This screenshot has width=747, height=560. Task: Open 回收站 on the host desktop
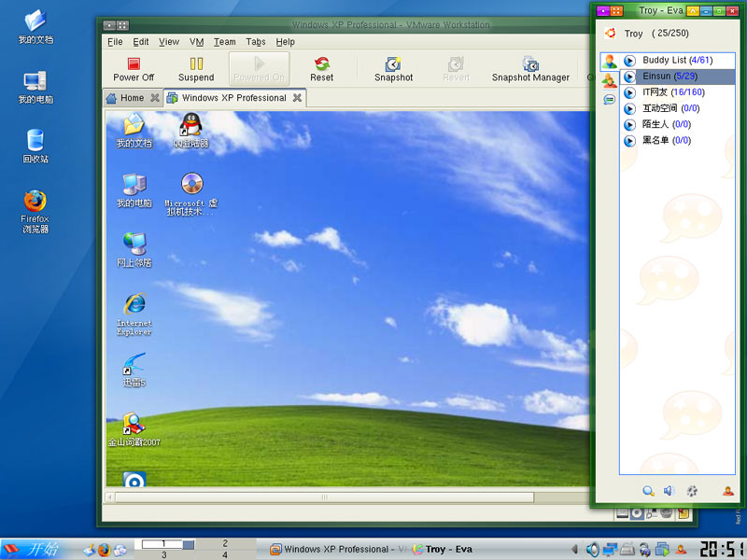(35, 147)
